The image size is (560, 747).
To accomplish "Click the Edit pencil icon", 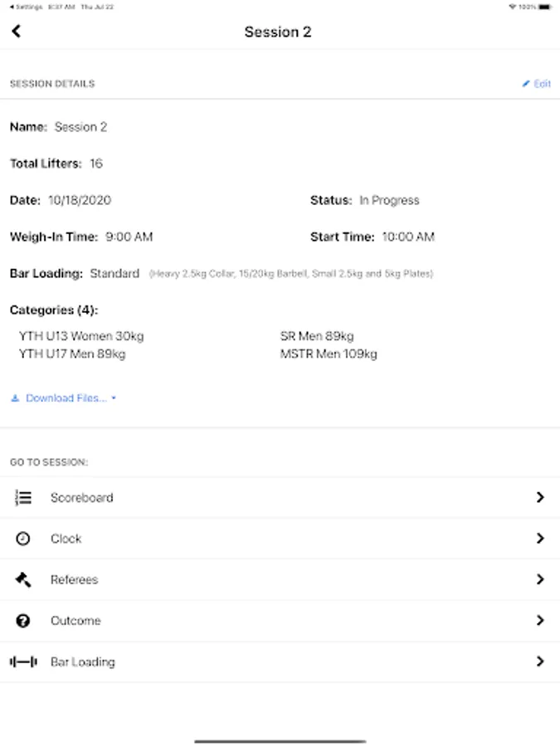I will click(x=526, y=84).
